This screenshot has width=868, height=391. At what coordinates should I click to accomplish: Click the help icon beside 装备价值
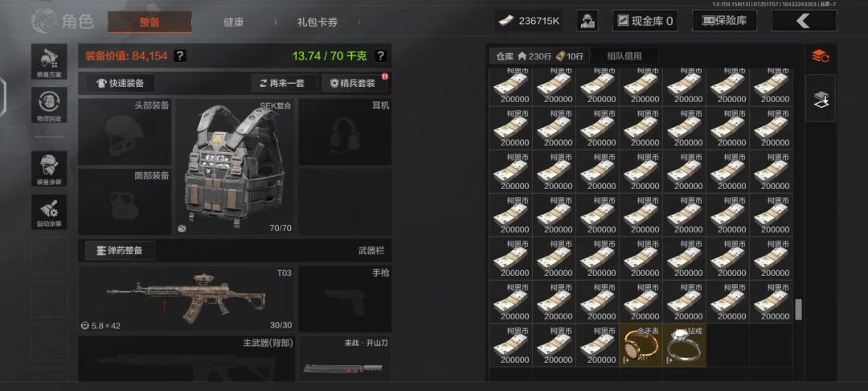[x=180, y=56]
